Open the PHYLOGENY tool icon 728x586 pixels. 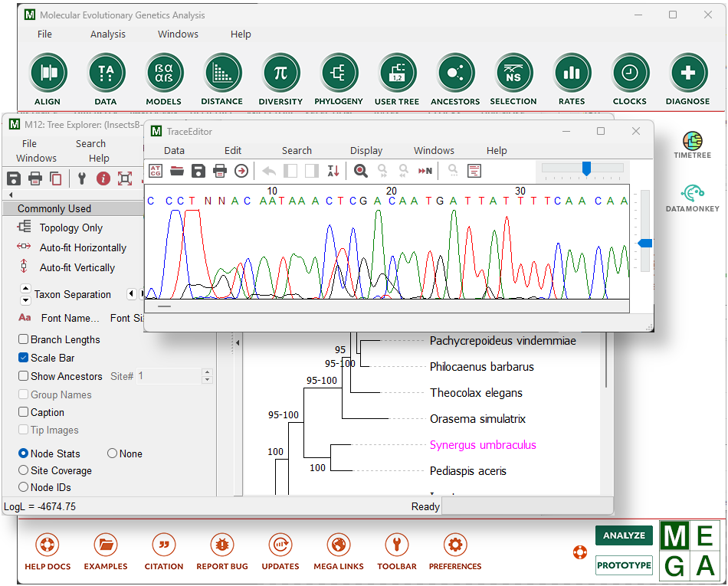[x=339, y=73]
